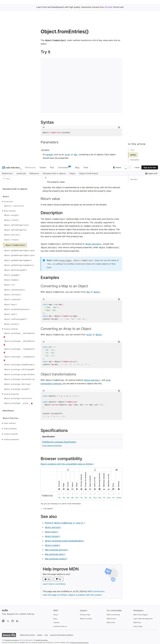Click the sidebar Filter input field
160x644 pixels.
coord(7,179)
